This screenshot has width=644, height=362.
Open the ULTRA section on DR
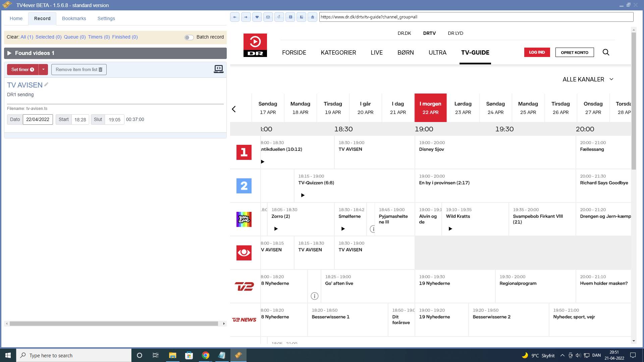click(437, 53)
